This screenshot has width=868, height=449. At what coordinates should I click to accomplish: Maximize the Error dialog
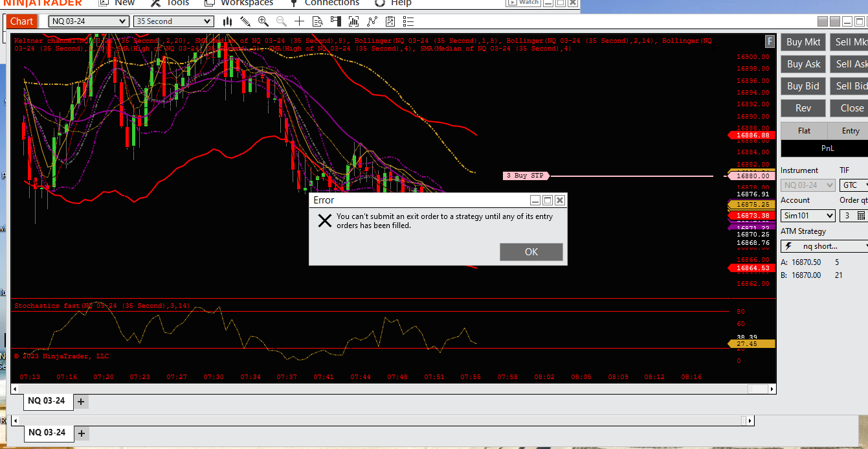[548, 200]
